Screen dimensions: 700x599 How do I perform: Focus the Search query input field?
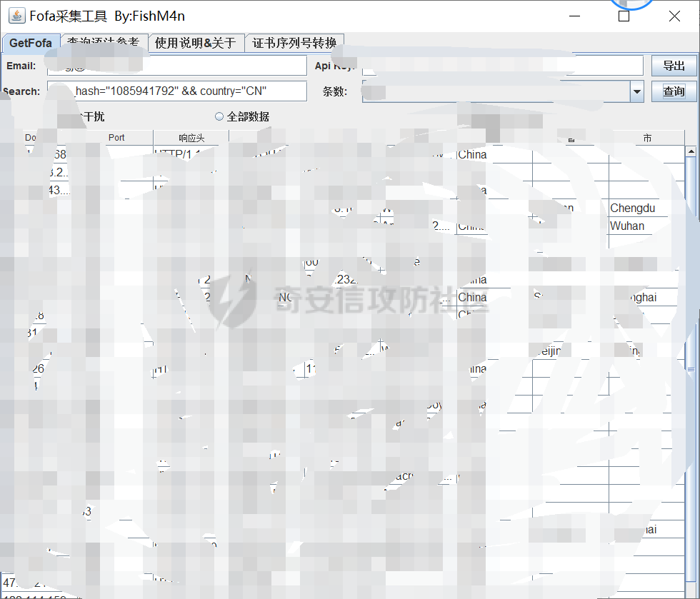[177, 91]
